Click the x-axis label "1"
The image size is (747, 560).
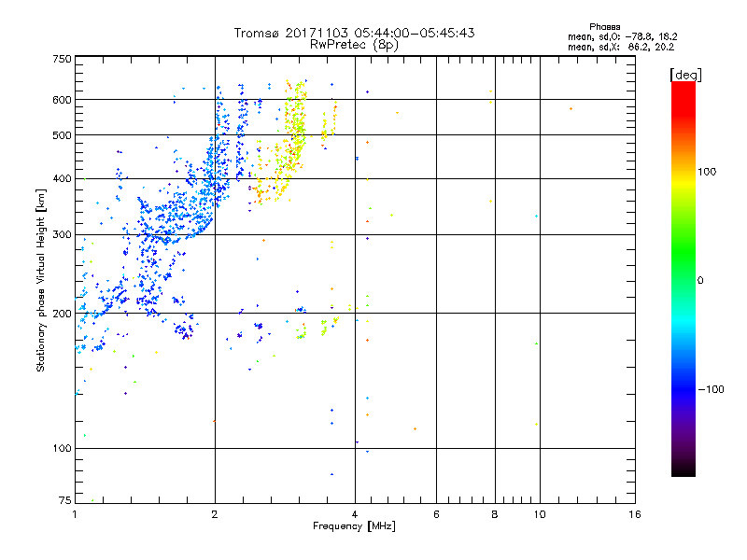click(x=75, y=514)
